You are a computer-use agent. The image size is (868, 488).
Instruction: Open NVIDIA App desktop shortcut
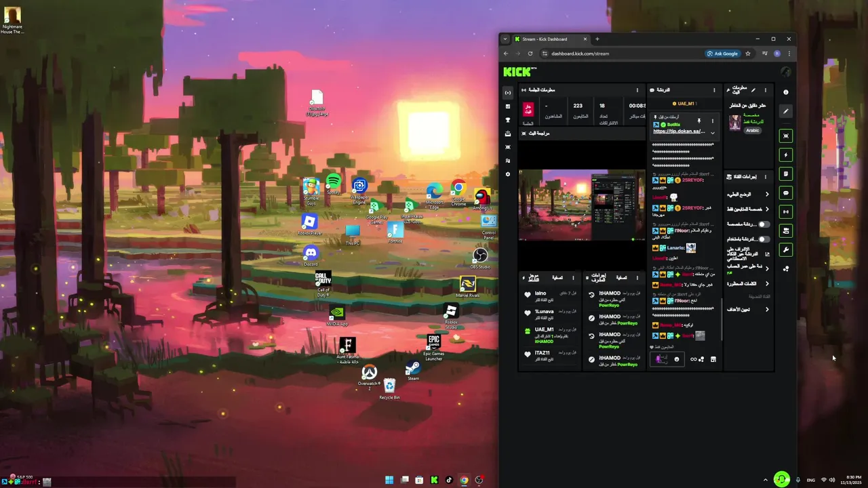[337, 316]
